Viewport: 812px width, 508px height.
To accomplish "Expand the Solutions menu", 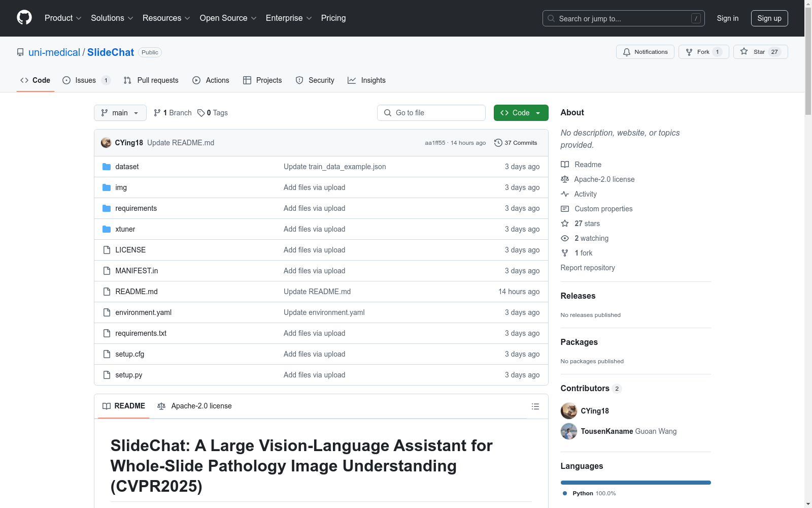I will click(x=112, y=18).
